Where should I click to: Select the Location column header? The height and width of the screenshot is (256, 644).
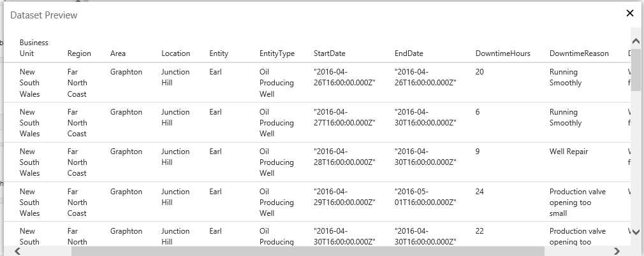175,53
